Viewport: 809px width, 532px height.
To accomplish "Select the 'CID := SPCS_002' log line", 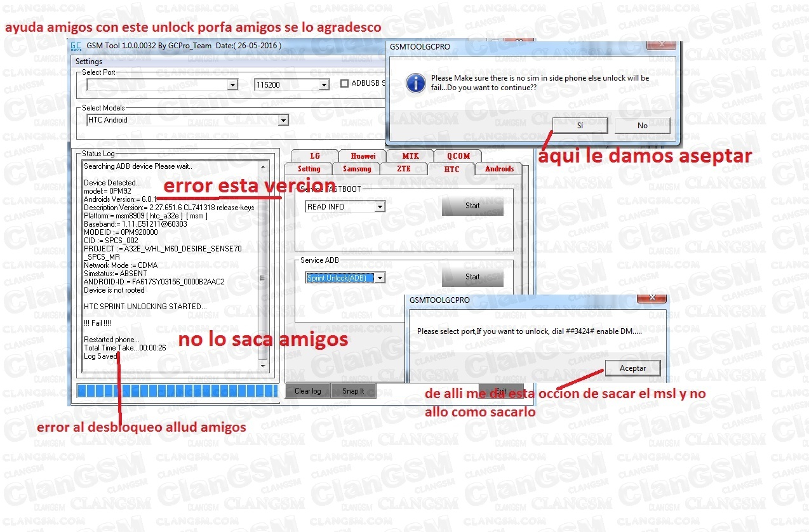I will point(111,241).
